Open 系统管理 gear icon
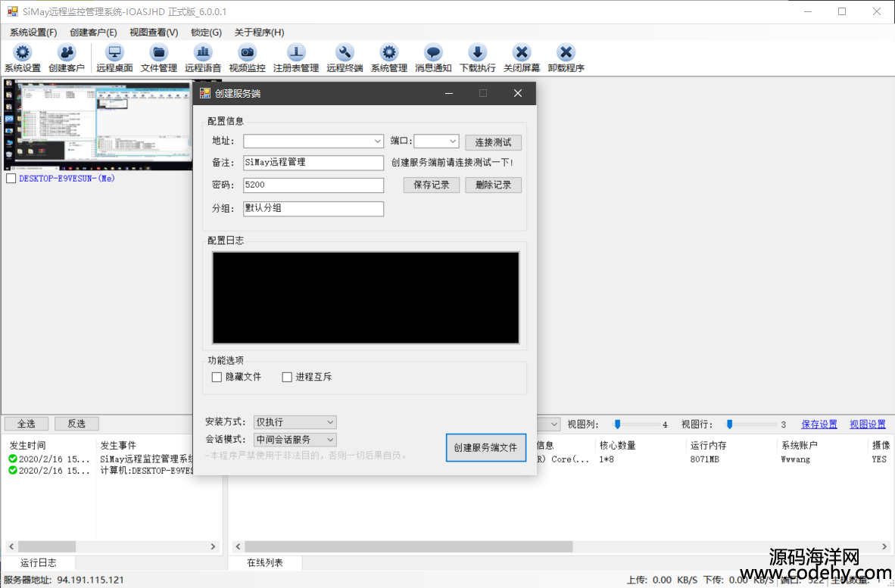The width and height of the screenshot is (895, 588). tap(388, 58)
